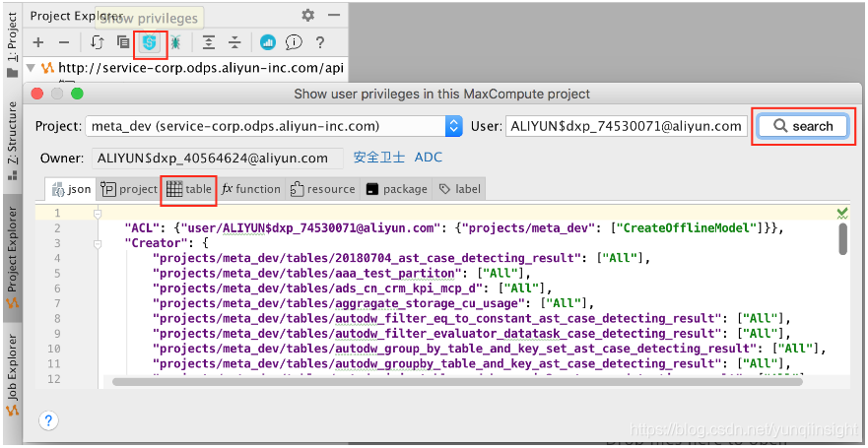The image size is (868, 448).
Task: Switch to the label tab
Action: (459, 189)
